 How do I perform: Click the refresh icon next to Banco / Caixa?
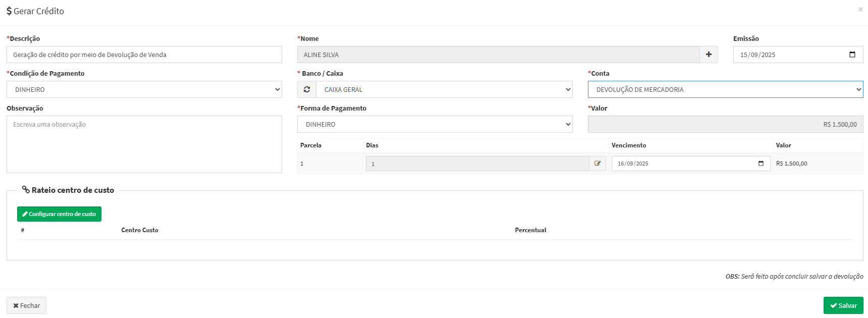[x=307, y=89]
